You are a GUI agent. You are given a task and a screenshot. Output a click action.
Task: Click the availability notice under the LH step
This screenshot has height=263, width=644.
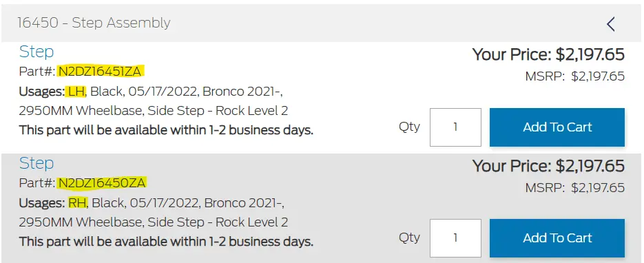[x=166, y=131]
